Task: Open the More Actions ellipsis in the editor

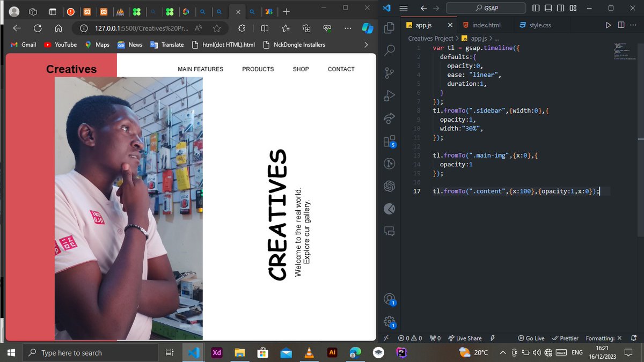Action: (x=633, y=24)
